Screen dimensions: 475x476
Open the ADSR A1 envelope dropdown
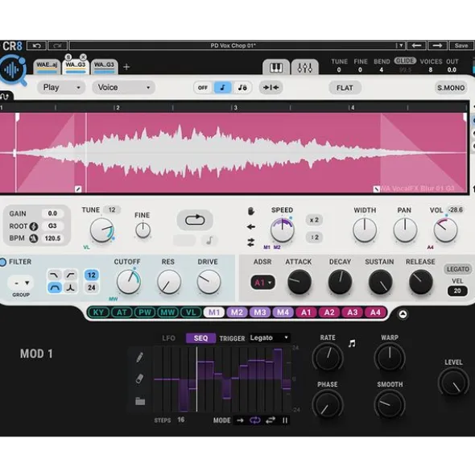click(262, 283)
